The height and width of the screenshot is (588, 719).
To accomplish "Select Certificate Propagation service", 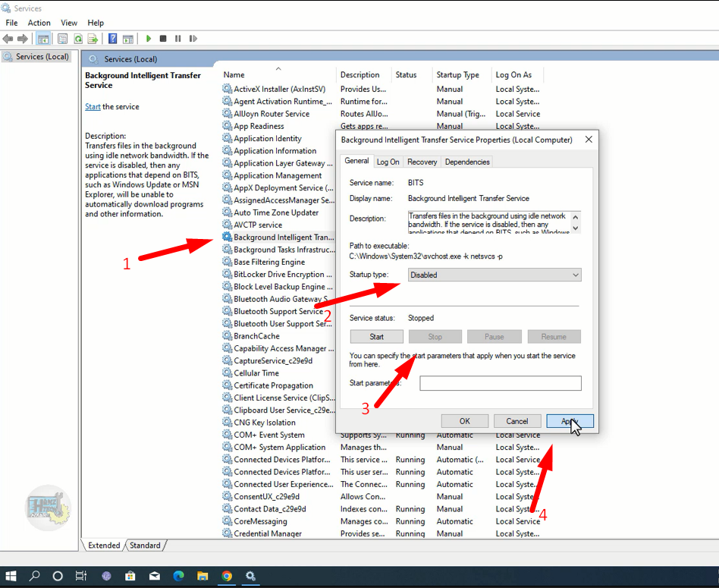I will (x=273, y=385).
